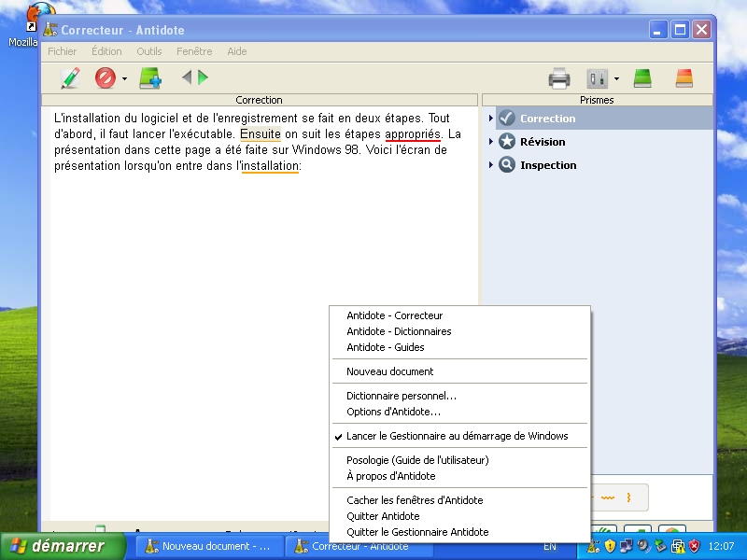Viewport: 747px width, 560px height.
Task: Switch to Nouveau document taskbar button
Action: [207, 546]
